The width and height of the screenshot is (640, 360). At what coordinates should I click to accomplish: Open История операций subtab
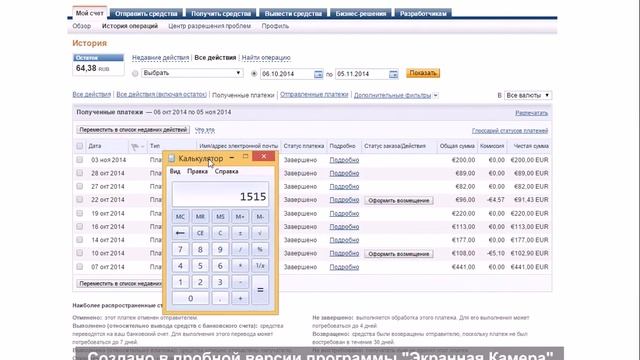(x=130, y=26)
